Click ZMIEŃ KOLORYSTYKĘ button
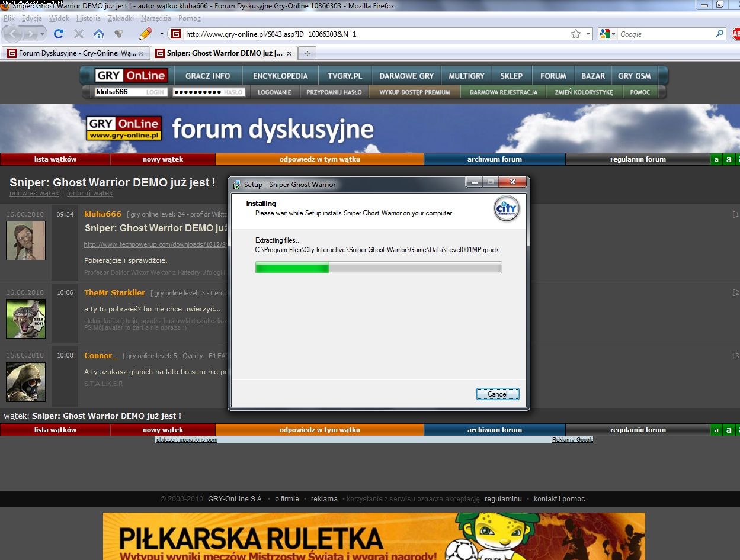 coord(584,92)
